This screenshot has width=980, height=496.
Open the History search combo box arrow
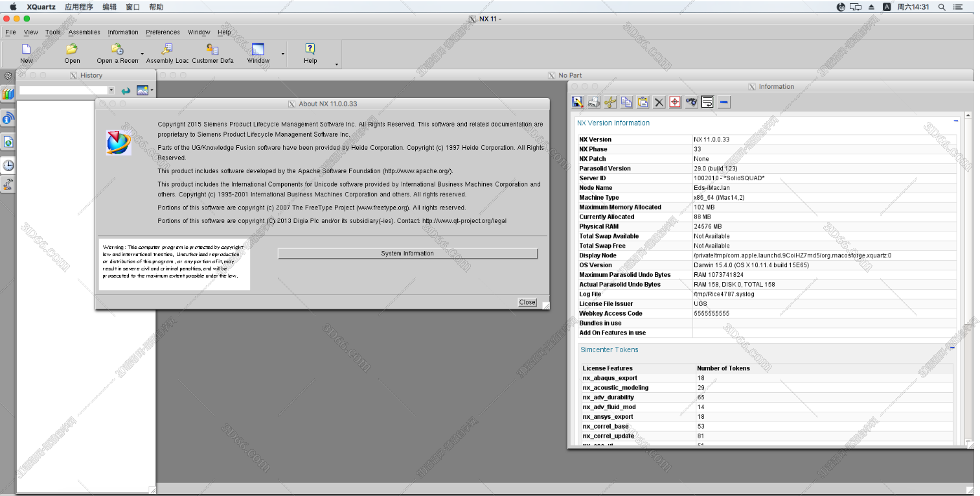pos(109,90)
